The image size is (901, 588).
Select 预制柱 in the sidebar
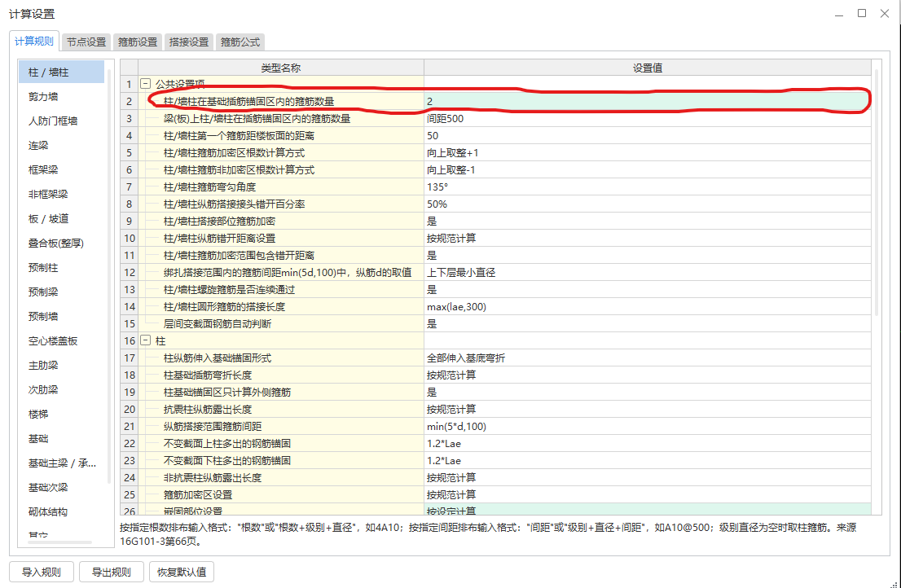(61, 268)
